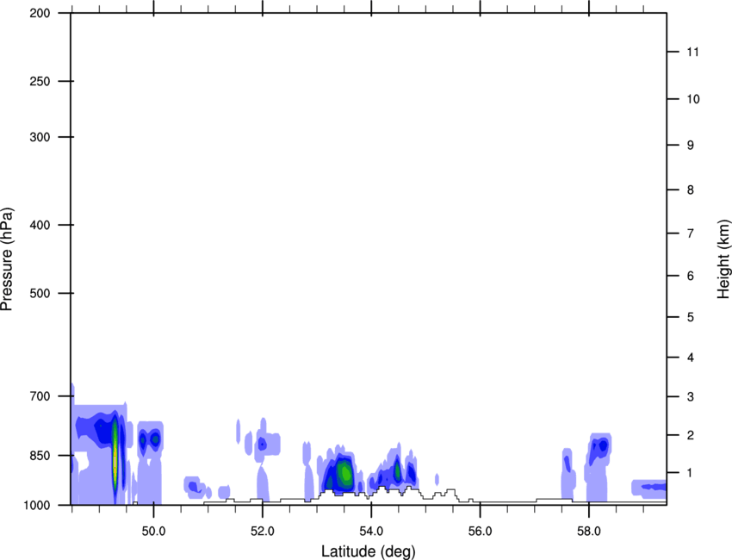Click the 'Latitude (deg)' axis title
This screenshot has width=732, height=560.
point(368,551)
